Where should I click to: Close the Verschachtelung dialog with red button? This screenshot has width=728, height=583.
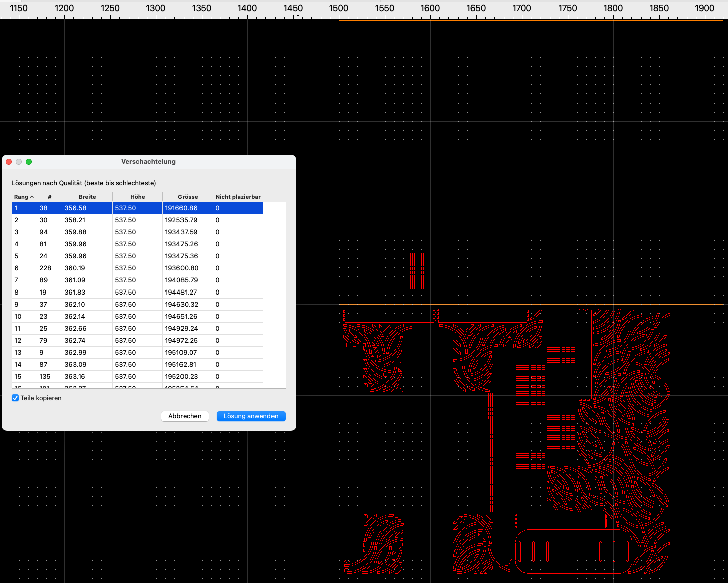(x=9, y=162)
